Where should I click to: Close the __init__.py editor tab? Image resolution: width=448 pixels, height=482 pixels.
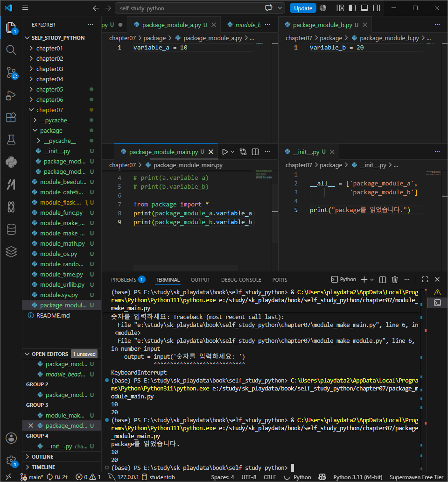(x=332, y=152)
